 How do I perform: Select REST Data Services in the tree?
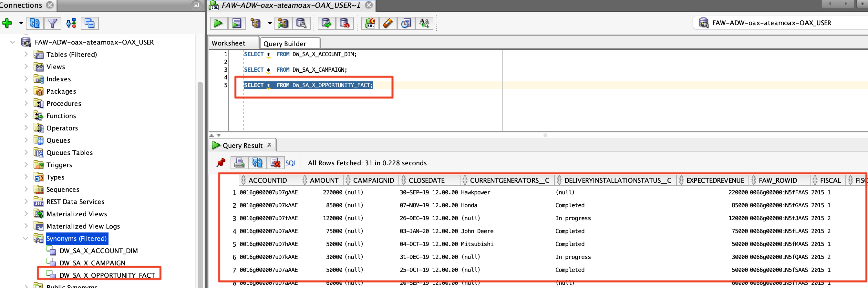(x=76, y=202)
